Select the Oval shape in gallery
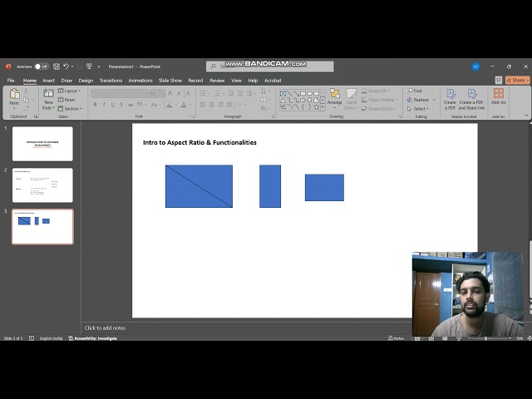The height and width of the screenshot is (399, 532). [x=309, y=93]
